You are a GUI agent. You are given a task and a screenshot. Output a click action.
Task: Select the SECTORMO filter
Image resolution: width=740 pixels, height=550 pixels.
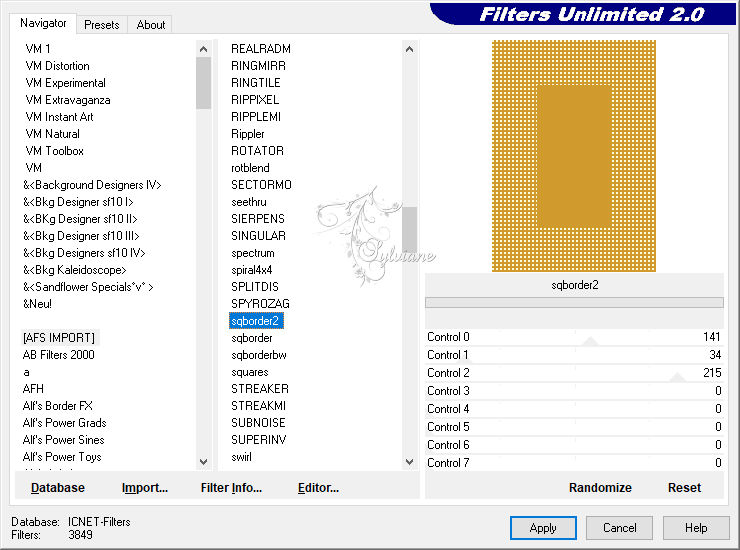point(261,185)
